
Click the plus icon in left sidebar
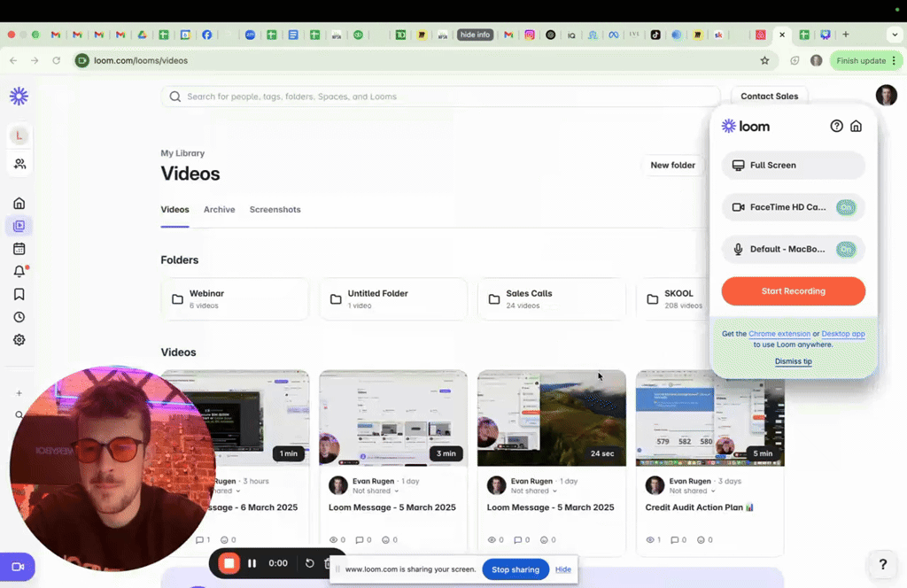coord(19,393)
